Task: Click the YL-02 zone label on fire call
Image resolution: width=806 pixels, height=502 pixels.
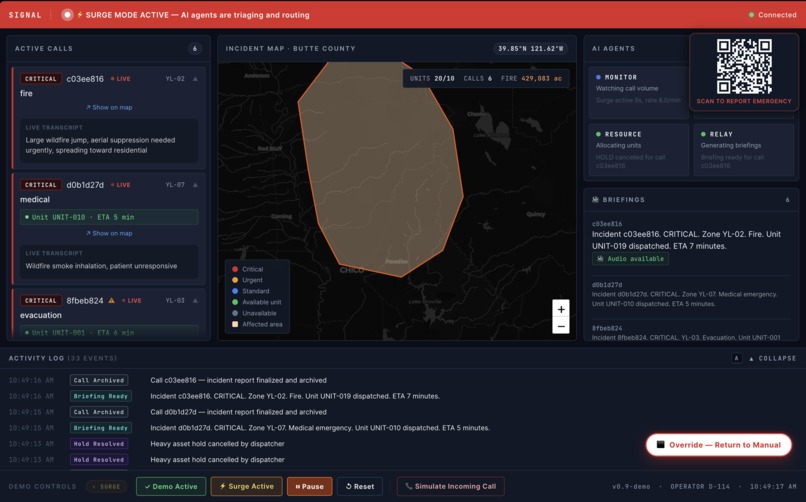Action: pos(175,79)
